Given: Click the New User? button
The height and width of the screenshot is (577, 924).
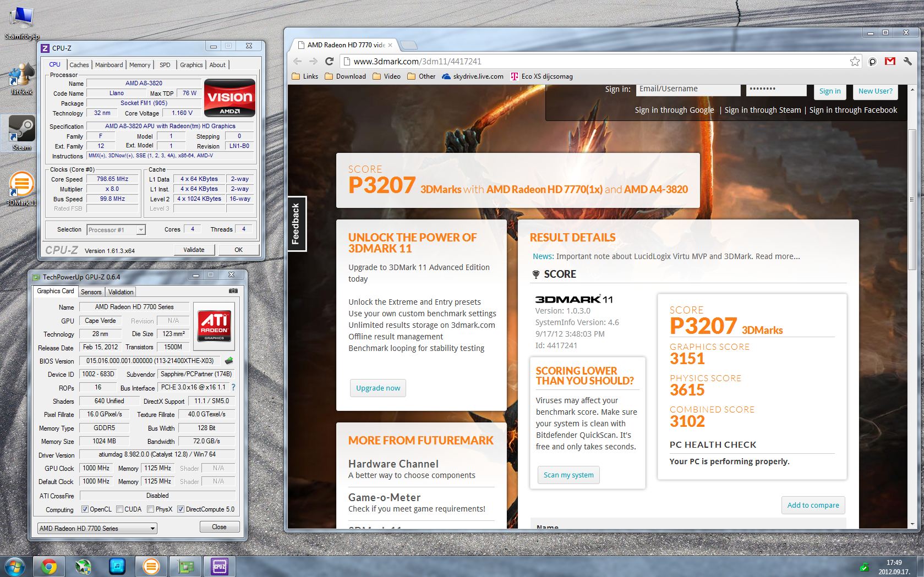Looking at the screenshot, I should (x=875, y=91).
